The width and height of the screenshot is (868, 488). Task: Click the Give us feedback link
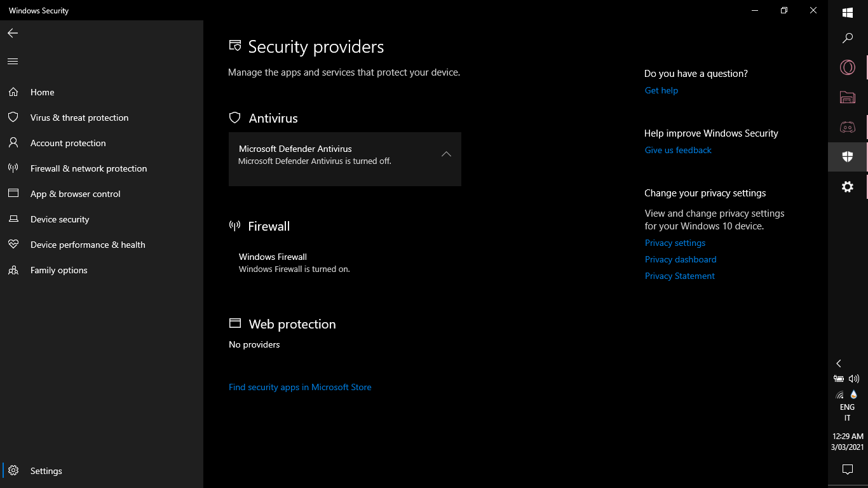[678, 150]
